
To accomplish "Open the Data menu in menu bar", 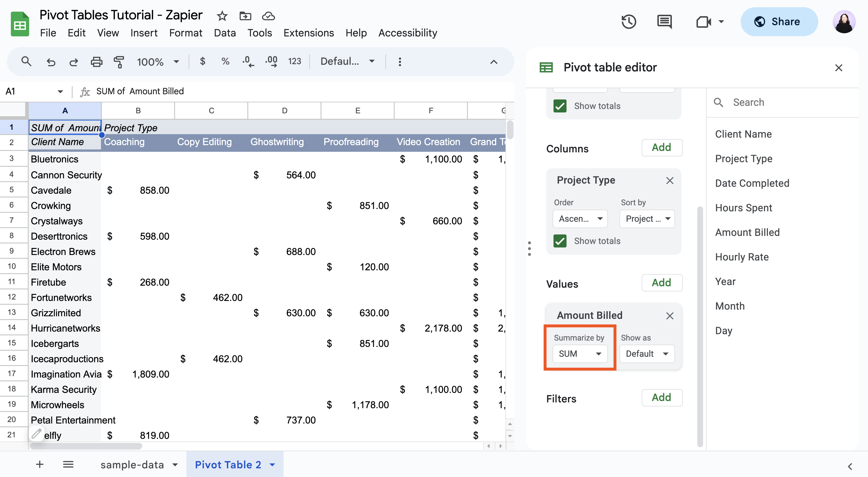I will pyautogui.click(x=223, y=32).
